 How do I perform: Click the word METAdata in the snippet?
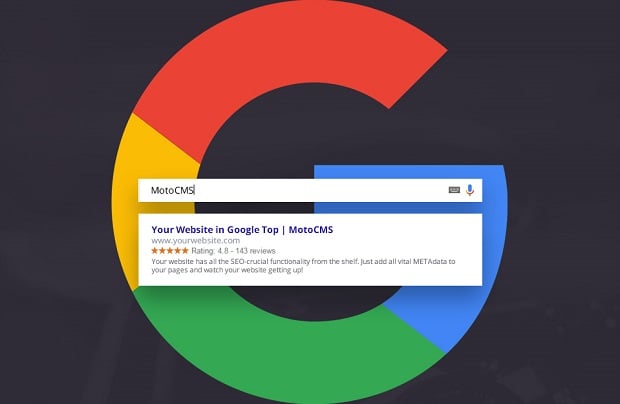coord(430,261)
